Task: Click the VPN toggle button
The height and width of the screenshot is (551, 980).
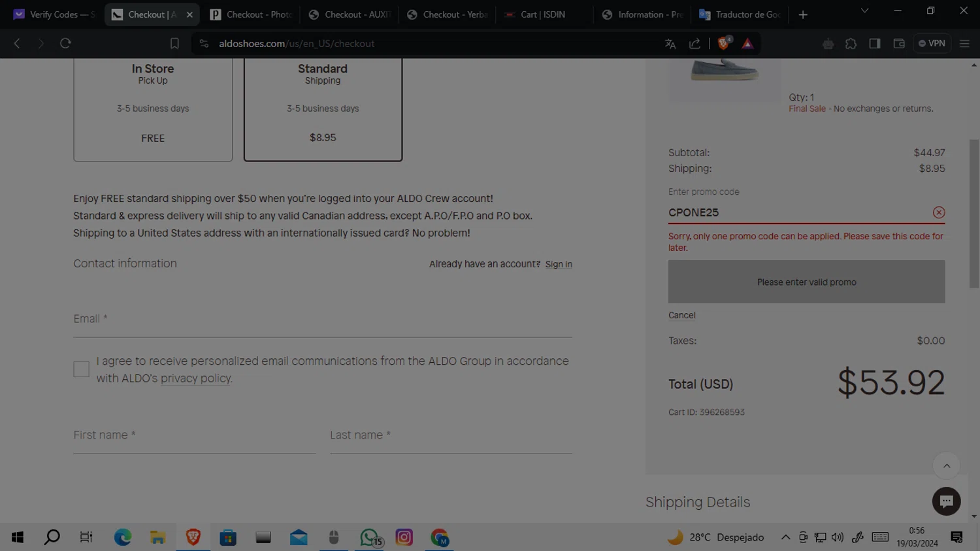Action: [932, 44]
